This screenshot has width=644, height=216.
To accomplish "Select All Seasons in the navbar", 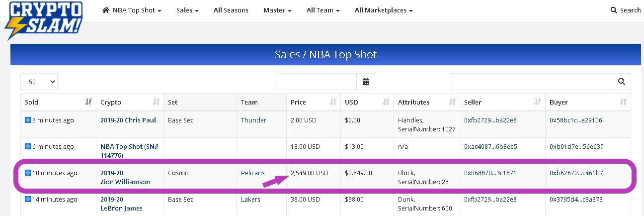I will point(231,10).
